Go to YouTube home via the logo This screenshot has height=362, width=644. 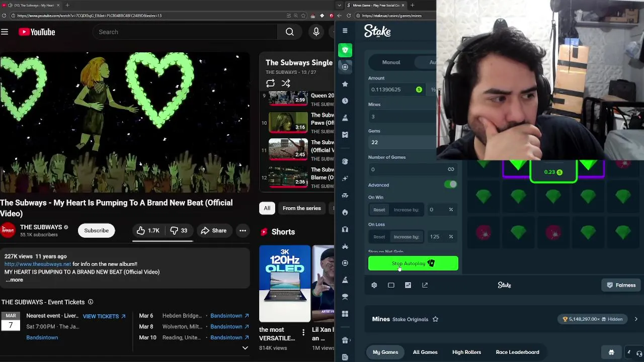[x=37, y=32]
